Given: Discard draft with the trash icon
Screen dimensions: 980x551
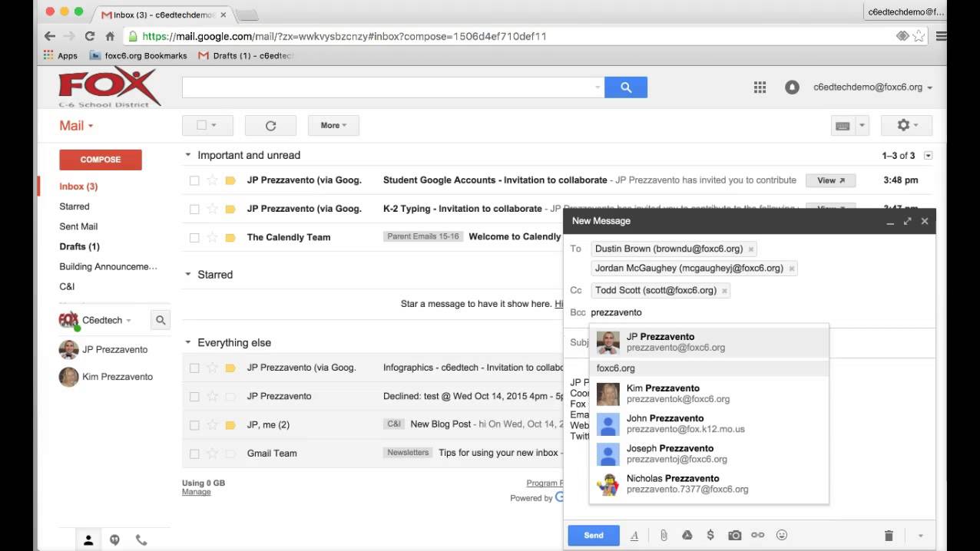Looking at the screenshot, I should [x=889, y=536].
